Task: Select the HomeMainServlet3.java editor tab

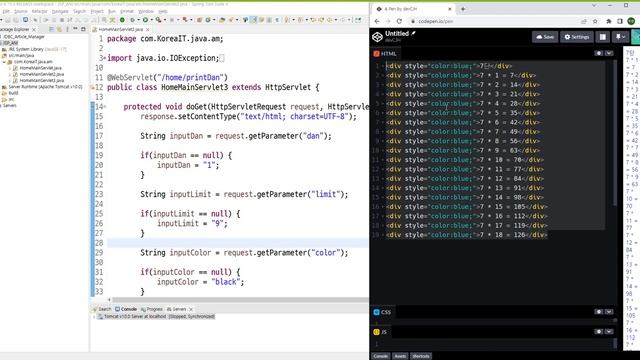Action: (121, 29)
